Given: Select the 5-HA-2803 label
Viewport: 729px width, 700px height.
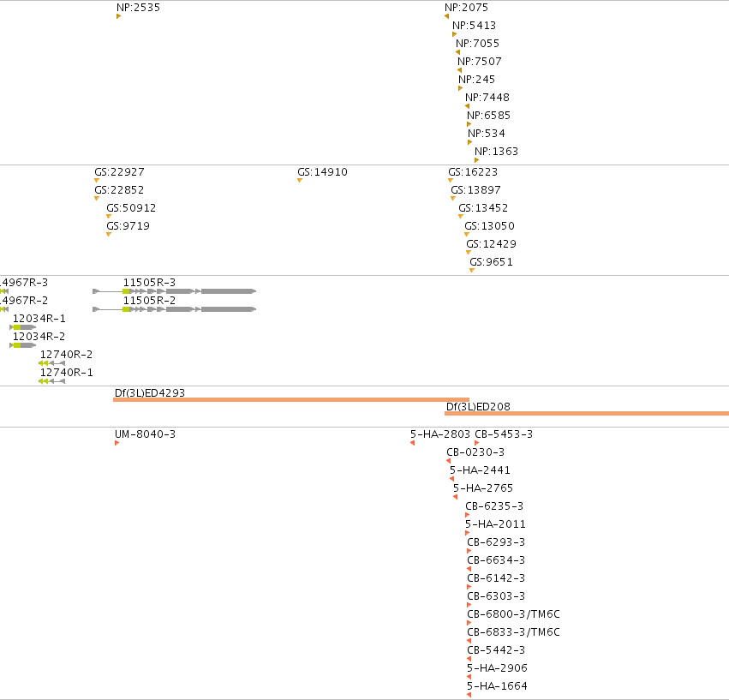Looking at the screenshot, I should tap(439, 434).
